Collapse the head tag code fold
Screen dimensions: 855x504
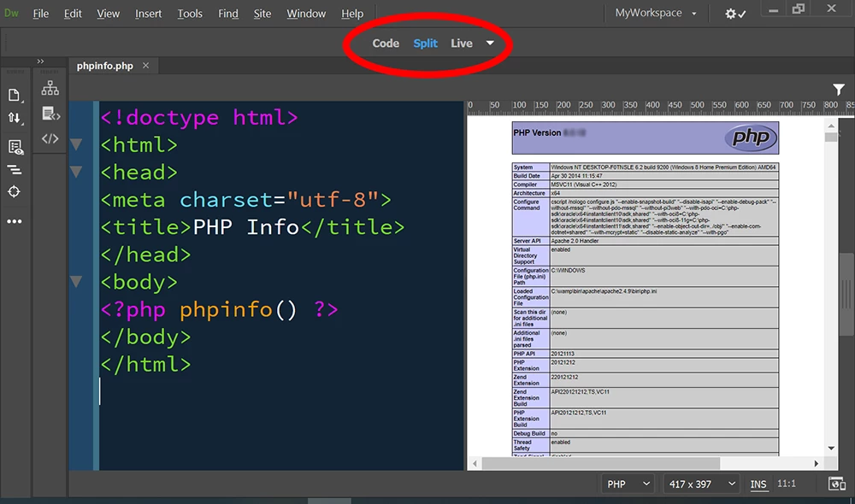(76, 173)
